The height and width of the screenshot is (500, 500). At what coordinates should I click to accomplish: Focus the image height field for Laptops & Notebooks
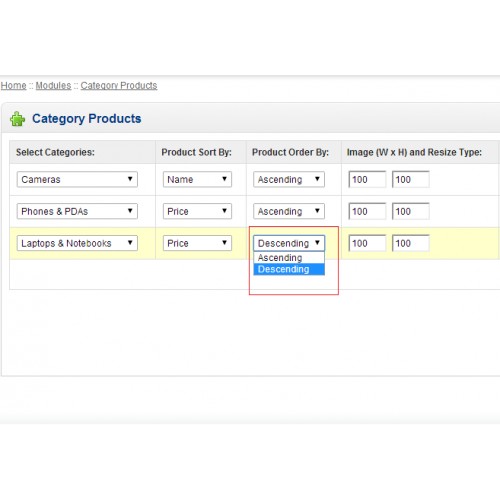point(410,243)
